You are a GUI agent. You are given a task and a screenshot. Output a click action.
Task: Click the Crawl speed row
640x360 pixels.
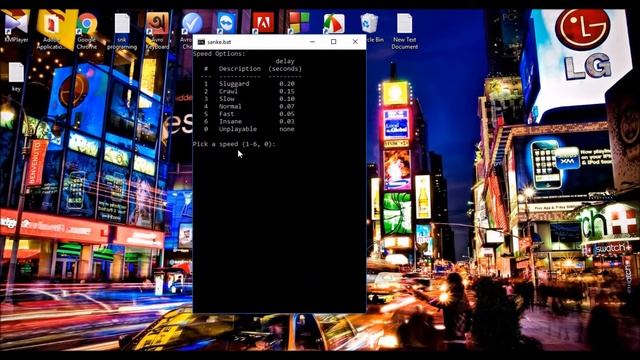click(249, 91)
